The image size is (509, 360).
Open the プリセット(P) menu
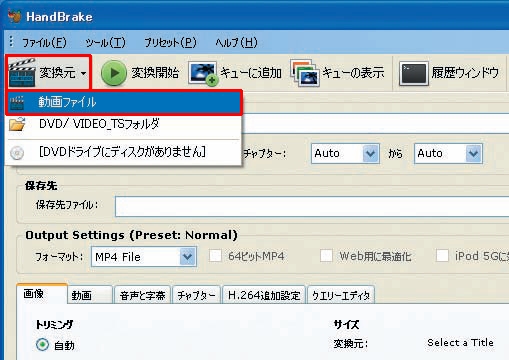[170, 42]
